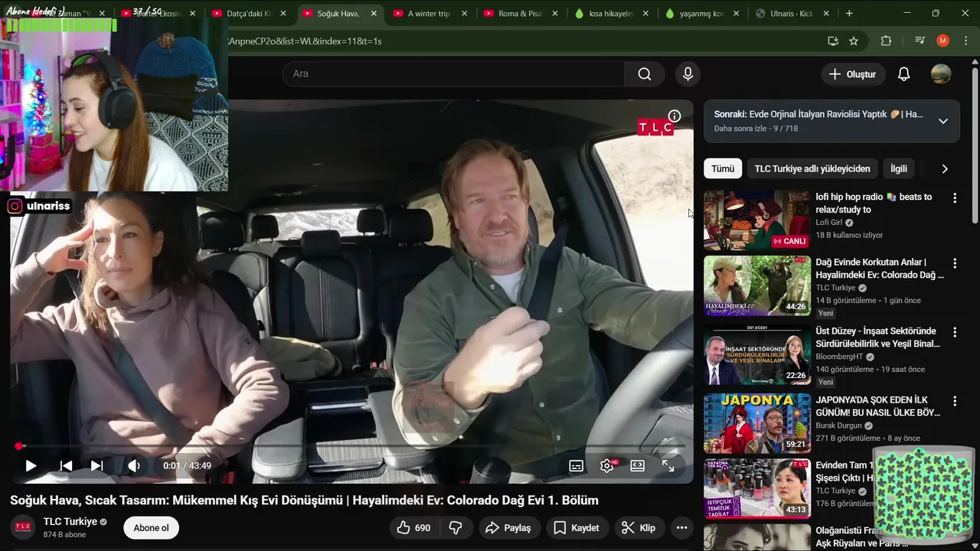Image resolution: width=980 pixels, height=551 pixels.
Task: Select the İlgili filter chip
Action: click(x=899, y=169)
